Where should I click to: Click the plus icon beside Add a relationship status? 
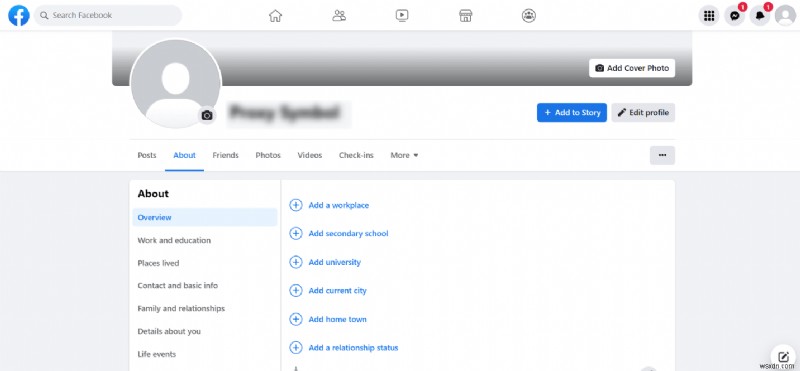coord(296,348)
